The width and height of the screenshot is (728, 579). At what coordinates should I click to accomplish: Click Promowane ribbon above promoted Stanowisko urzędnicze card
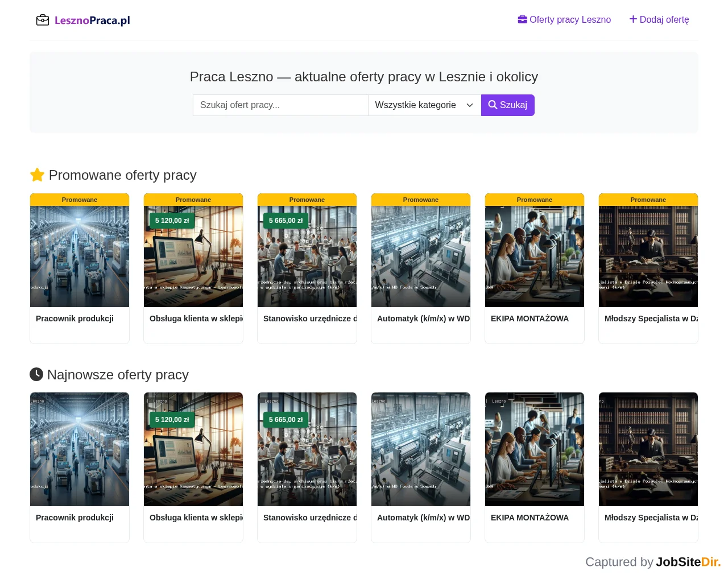307,200
